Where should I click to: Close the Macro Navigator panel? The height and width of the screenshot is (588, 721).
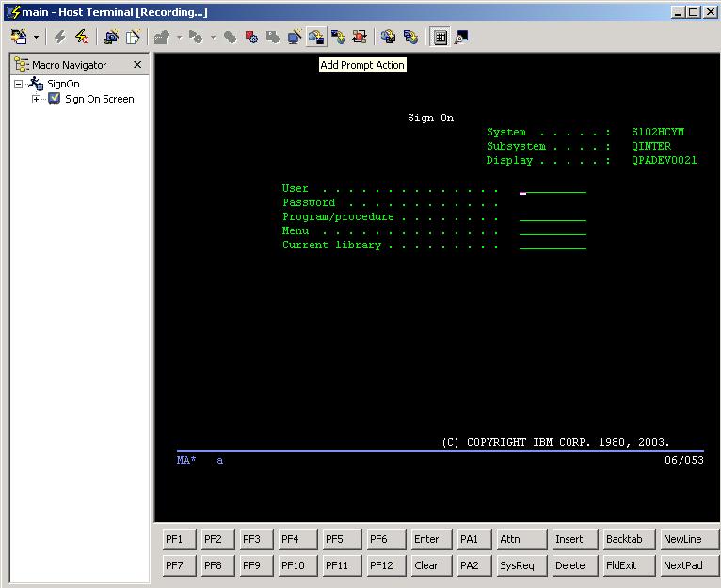click(137, 64)
